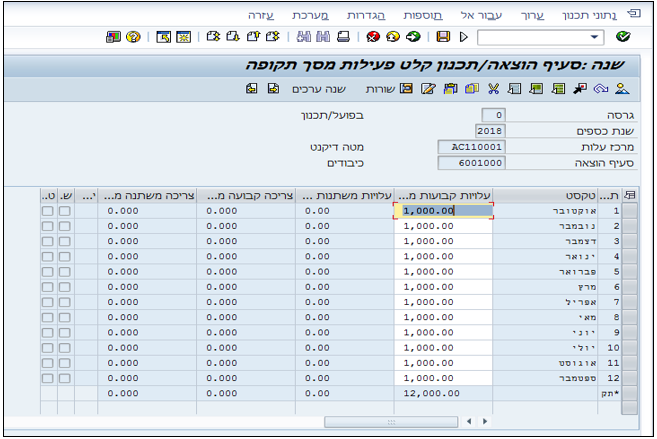Viewport: 657px width, 439px height.
Task: Click the scroll left arrow below the table
Action: pos(469,421)
